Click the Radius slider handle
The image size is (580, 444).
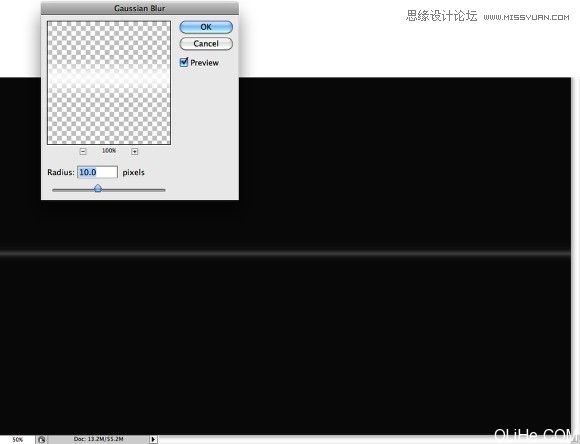(x=98, y=188)
